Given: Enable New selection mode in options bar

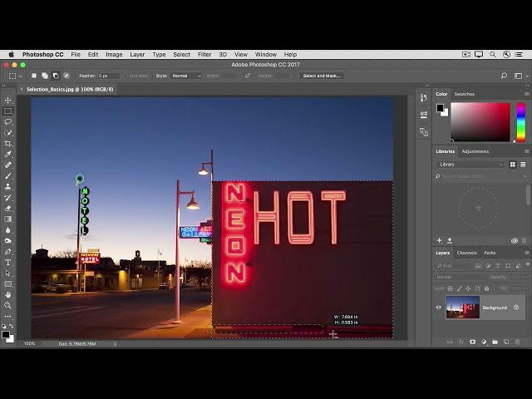Looking at the screenshot, I should [x=34, y=76].
